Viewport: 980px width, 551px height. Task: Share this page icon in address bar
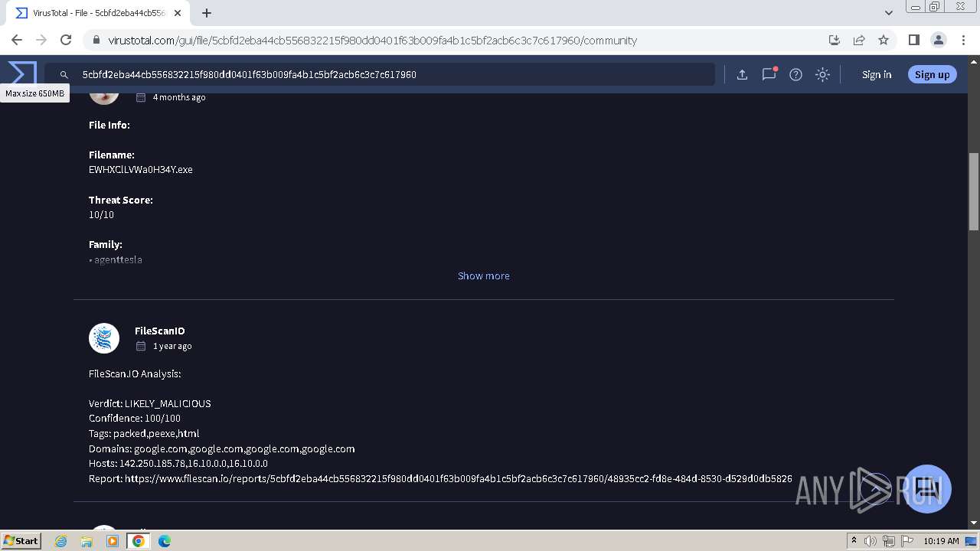(859, 40)
